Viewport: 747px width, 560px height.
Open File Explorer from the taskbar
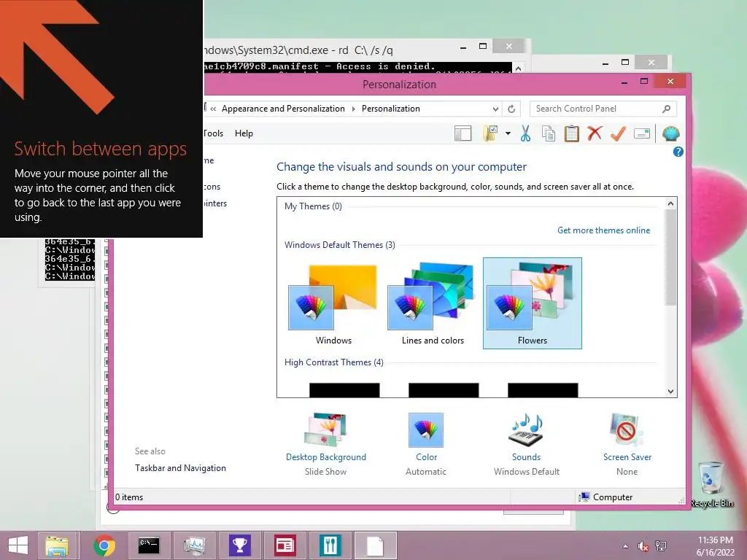[57, 545]
